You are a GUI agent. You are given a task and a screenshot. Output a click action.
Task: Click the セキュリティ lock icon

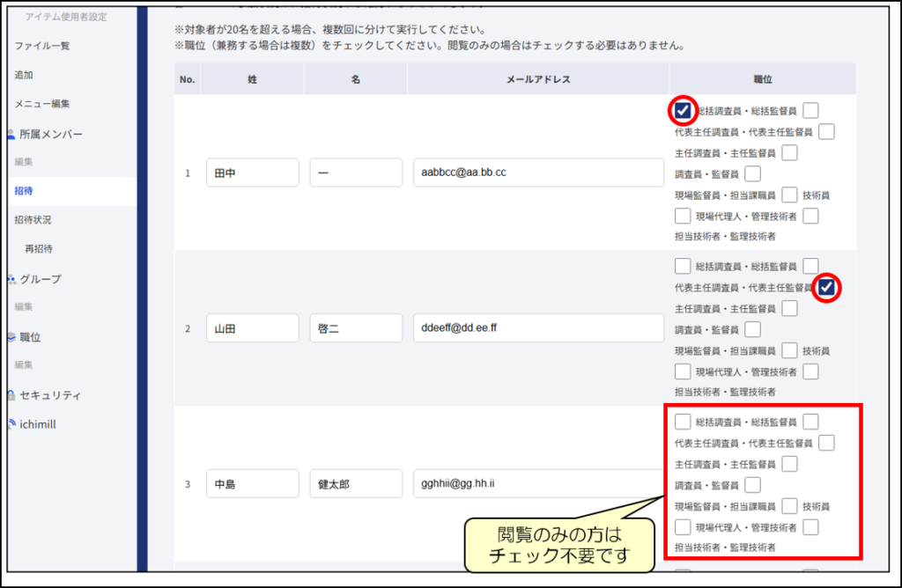11,395
